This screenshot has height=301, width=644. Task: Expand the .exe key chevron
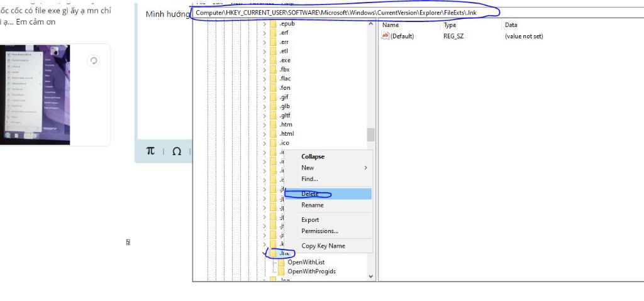265,60
